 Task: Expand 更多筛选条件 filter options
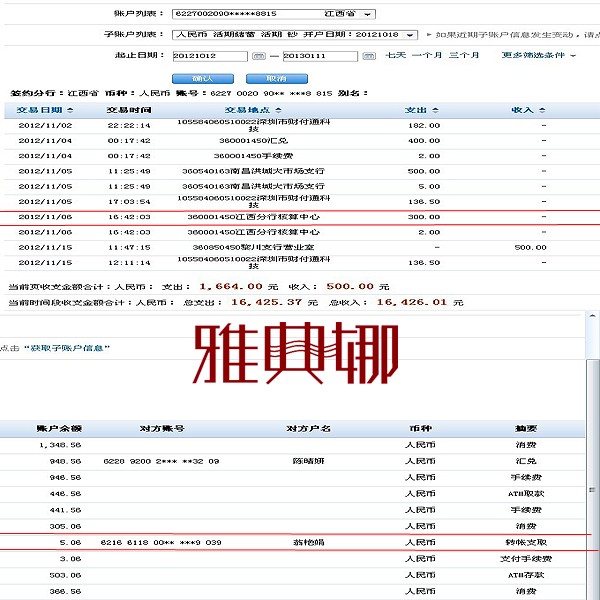[539, 55]
